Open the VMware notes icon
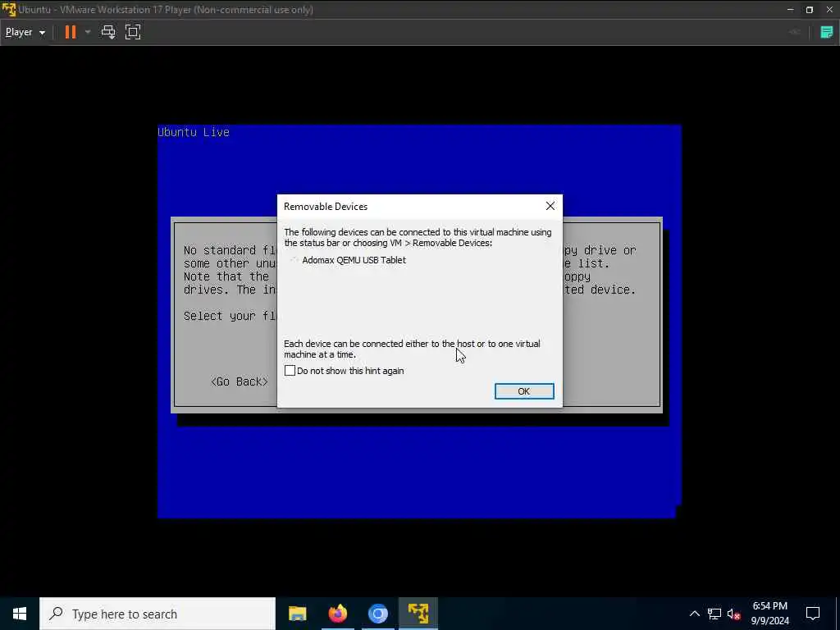The height and width of the screenshot is (630, 840). click(827, 32)
